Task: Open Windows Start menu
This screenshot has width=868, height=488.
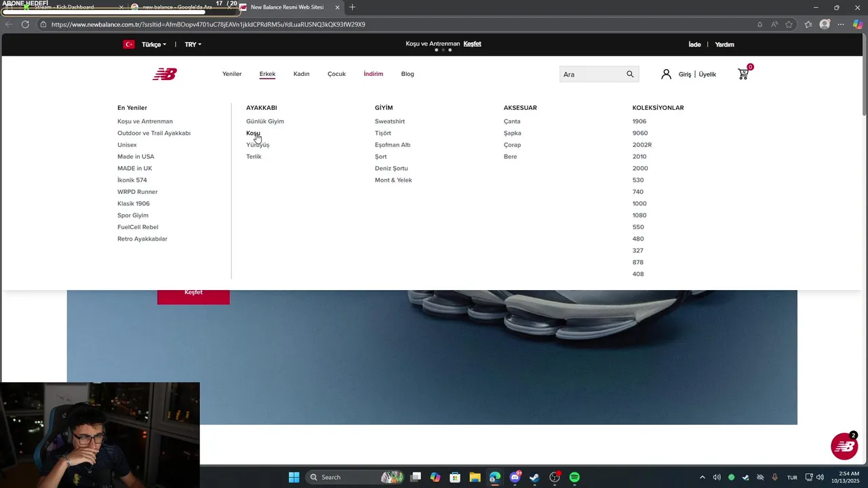Action: tap(294, 477)
